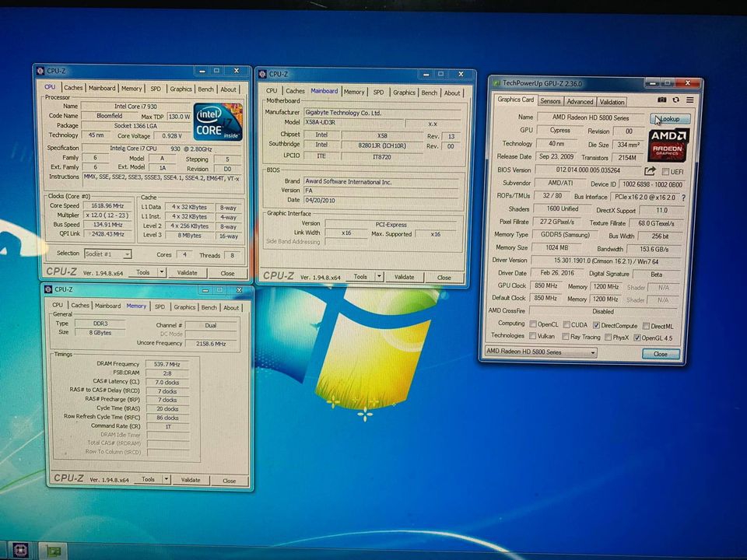Click the Core Speed 1618.96 MHz value

pyautogui.click(x=107, y=205)
